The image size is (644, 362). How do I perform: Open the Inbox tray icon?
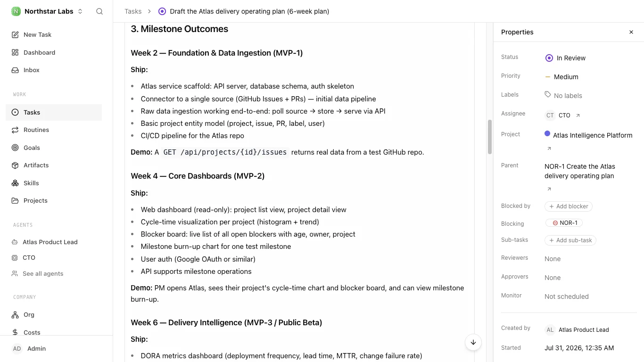click(x=15, y=70)
